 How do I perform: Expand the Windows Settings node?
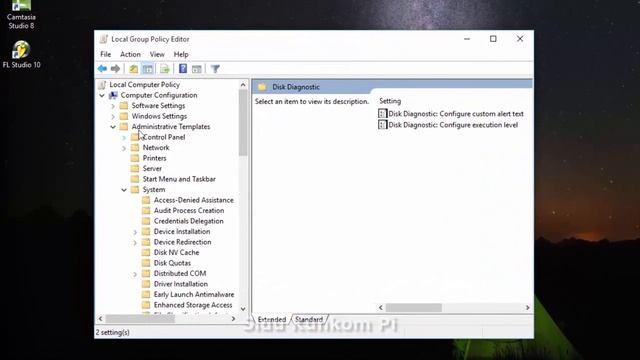click(113, 116)
